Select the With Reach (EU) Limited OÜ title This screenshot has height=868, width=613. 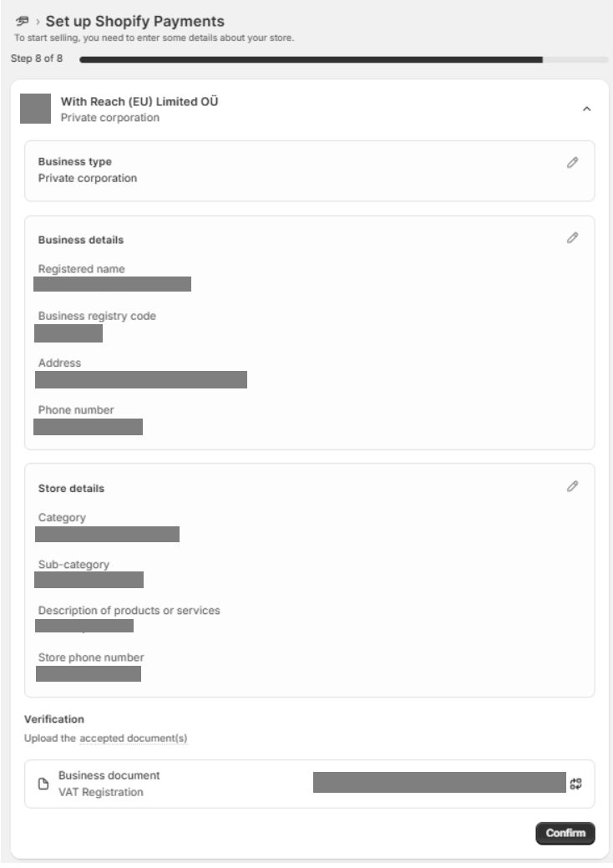click(x=139, y=102)
